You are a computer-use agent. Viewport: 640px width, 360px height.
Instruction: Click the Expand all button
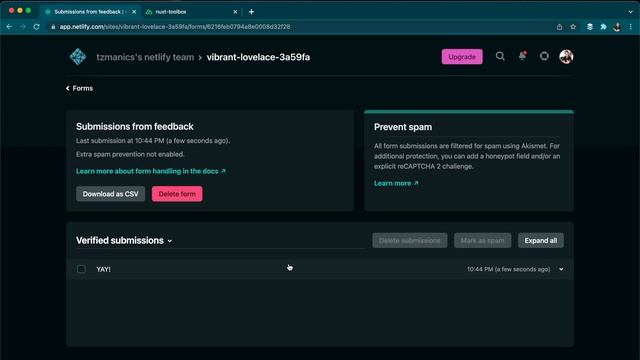tap(541, 240)
